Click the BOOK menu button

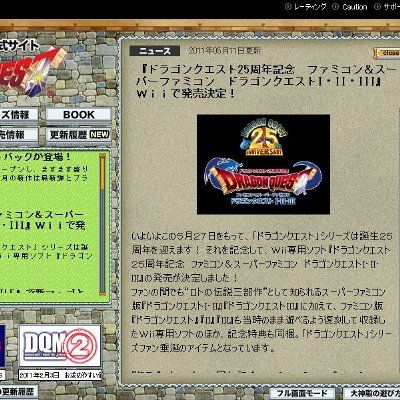pyautogui.click(x=79, y=115)
